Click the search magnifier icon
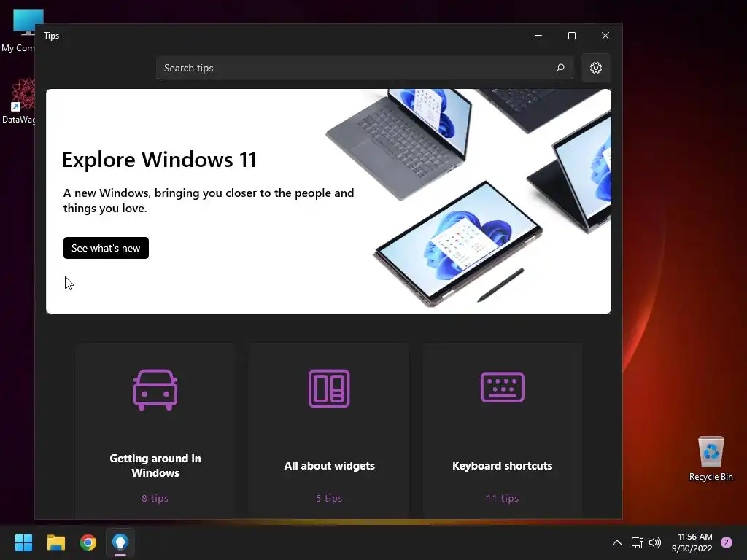 point(560,68)
